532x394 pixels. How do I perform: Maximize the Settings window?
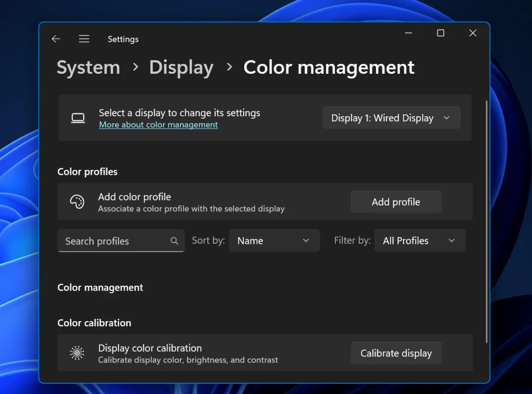coord(440,33)
